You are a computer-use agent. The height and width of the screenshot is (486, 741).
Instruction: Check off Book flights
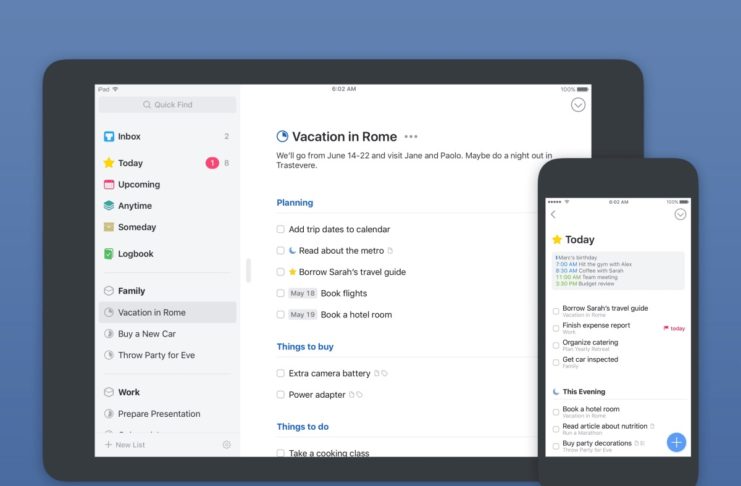[x=280, y=293]
